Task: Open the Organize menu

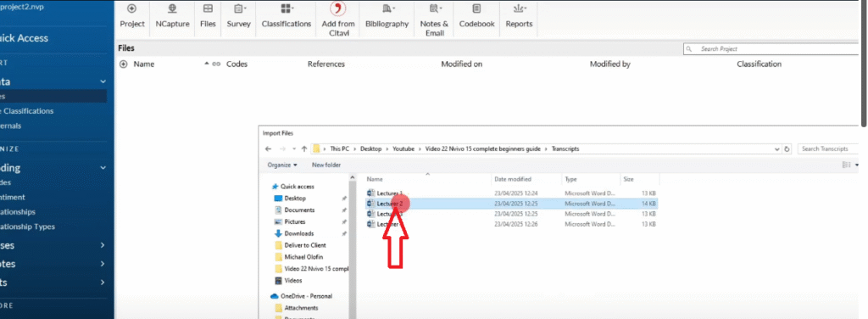Action: (282, 165)
